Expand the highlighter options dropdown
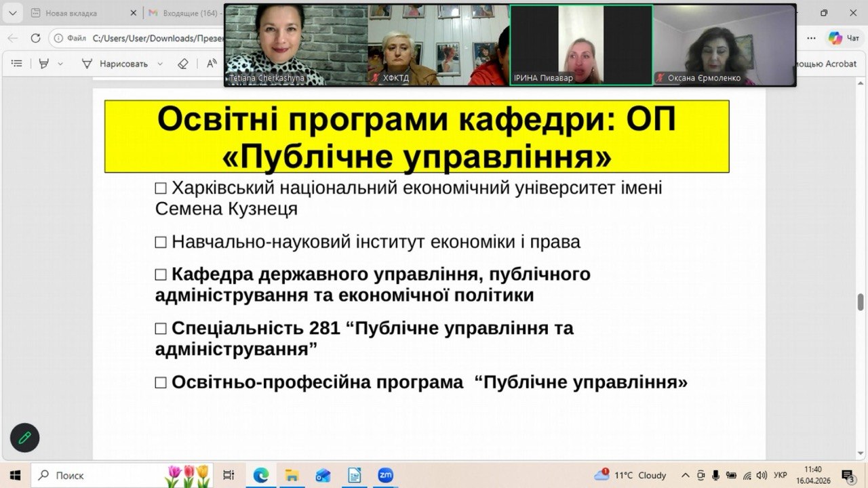The image size is (868, 488). pos(60,64)
